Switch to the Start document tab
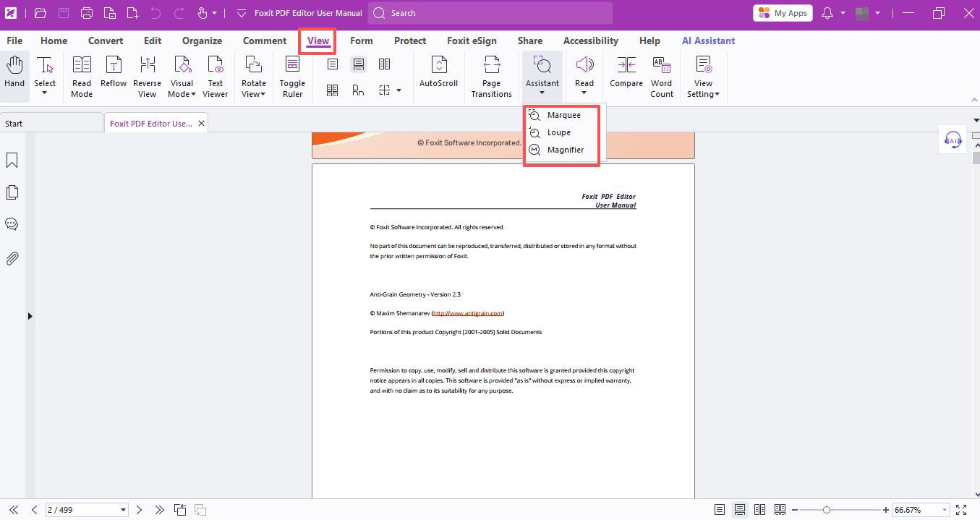 coord(51,124)
